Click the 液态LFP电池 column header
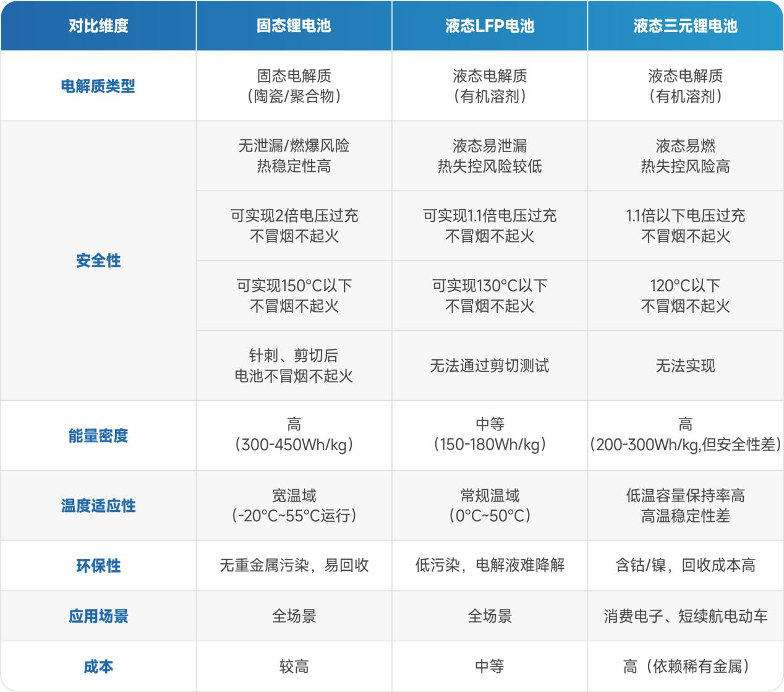Viewport: 784px width, 692px height. 489,26
